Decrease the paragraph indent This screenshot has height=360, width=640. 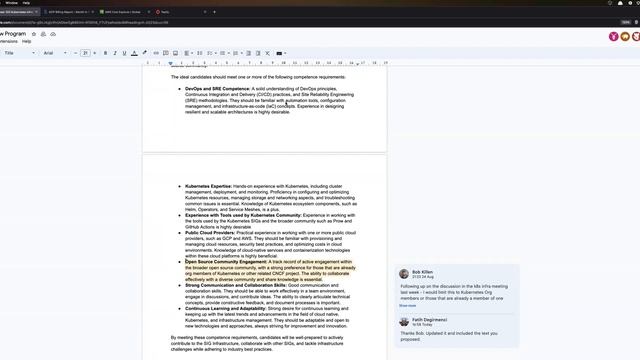point(248,53)
